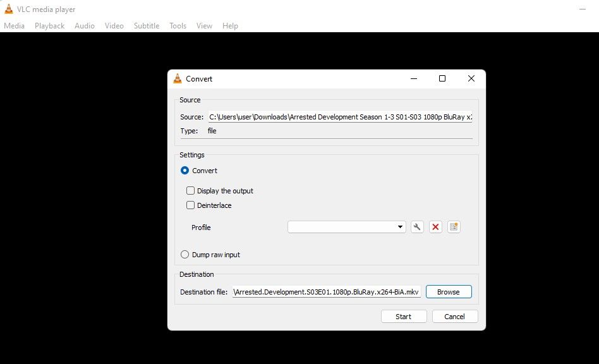Enable the Deinterlace checkbox
The height and width of the screenshot is (364, 599).
point(191,205)
